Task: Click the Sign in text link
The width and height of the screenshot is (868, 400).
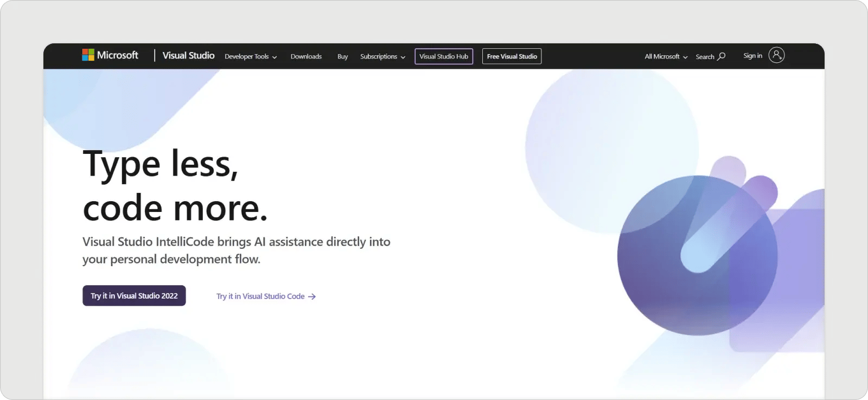Action: click(x=752, y=56)
